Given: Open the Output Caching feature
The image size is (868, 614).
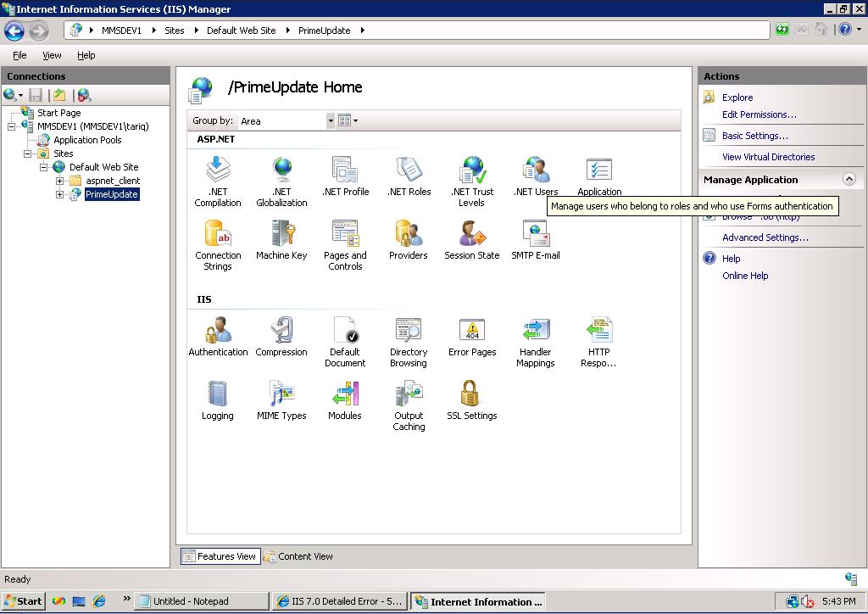Looking at the screenshot, I should (409, 405).
